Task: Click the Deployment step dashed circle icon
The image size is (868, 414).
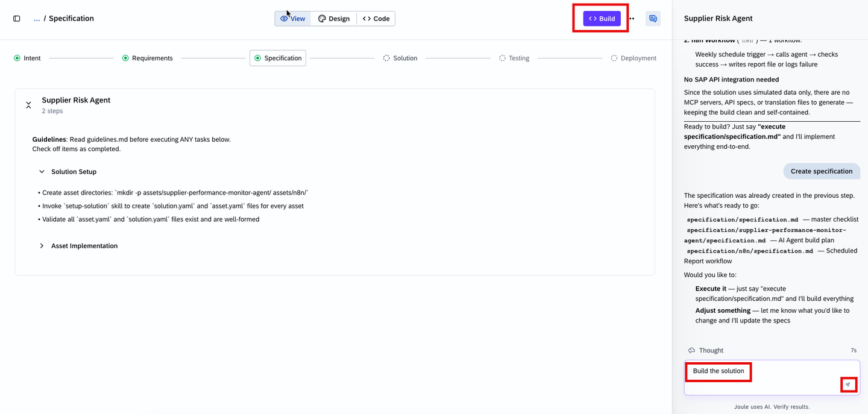Action: (614, 58)
